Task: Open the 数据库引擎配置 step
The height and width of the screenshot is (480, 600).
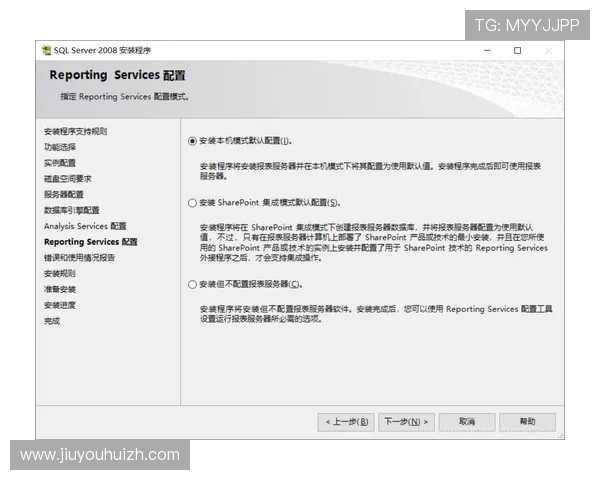Action: (71, 210)
